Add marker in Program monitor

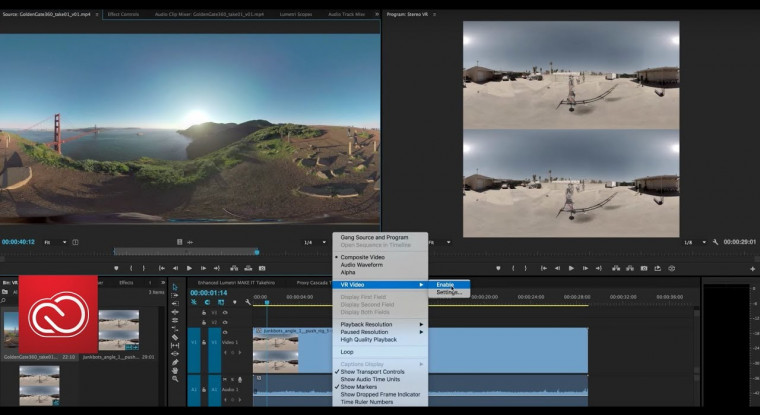coord(498,268)
